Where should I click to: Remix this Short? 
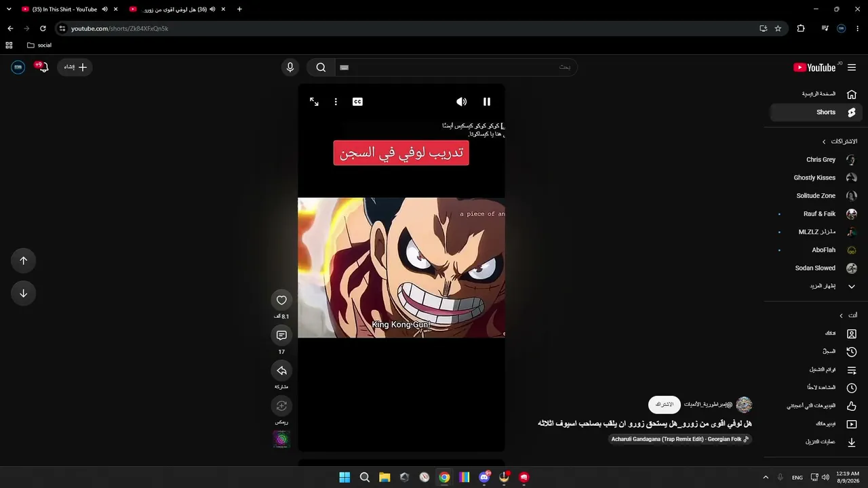(x=281, y=406)
